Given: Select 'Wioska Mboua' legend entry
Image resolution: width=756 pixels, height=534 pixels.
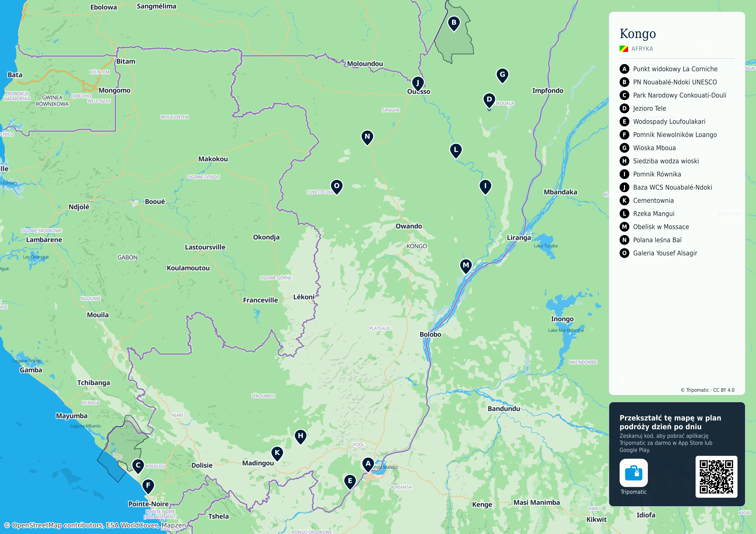Looking at the screenshot, I should pyautogui.click(x=654, y=148).
